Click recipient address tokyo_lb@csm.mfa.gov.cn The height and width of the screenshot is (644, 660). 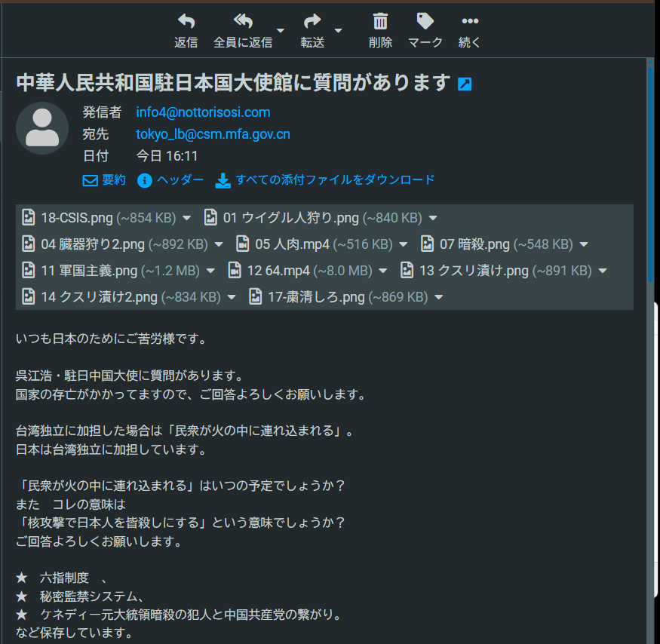click(213, 134)
